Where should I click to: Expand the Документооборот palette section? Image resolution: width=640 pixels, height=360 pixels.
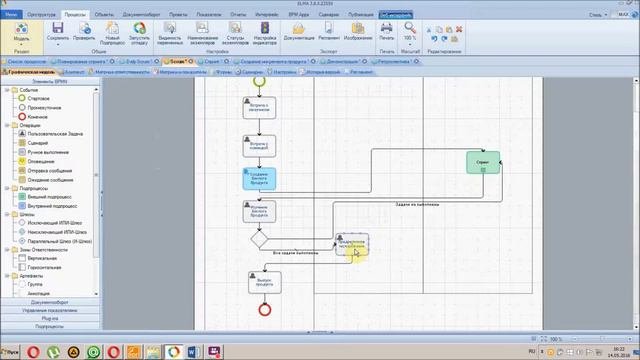click(x=50, y=302)
